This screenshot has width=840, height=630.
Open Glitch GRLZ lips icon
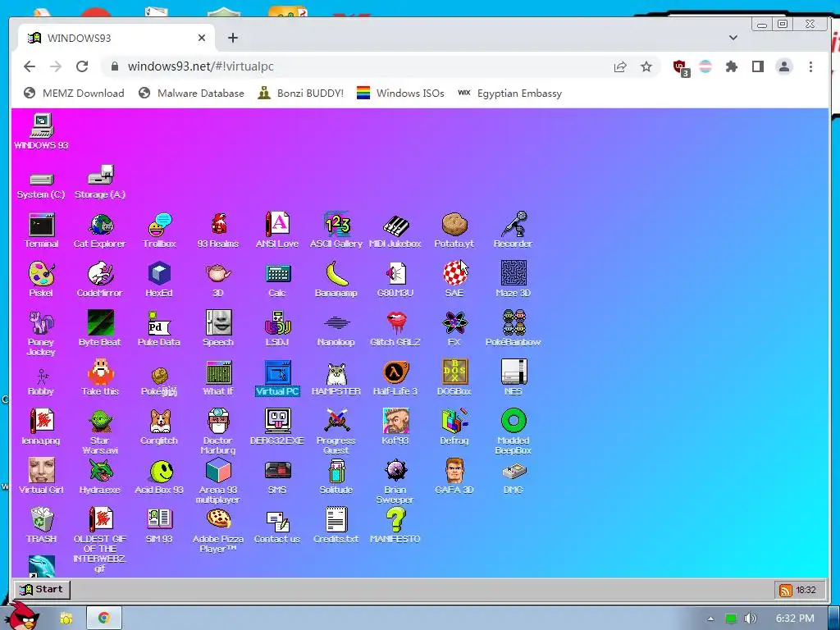click(x=395, y=328)
